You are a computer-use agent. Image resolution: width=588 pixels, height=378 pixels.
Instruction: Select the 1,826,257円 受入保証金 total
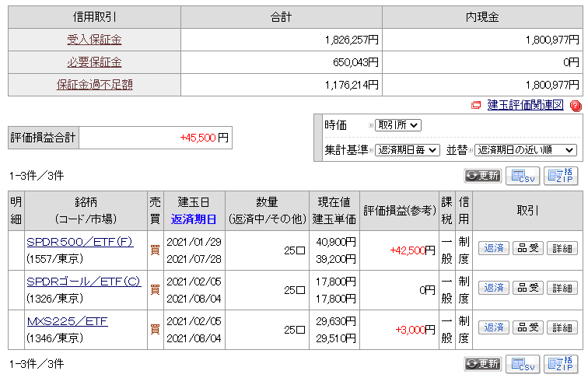pyautogui.click(x=352, y=40)
